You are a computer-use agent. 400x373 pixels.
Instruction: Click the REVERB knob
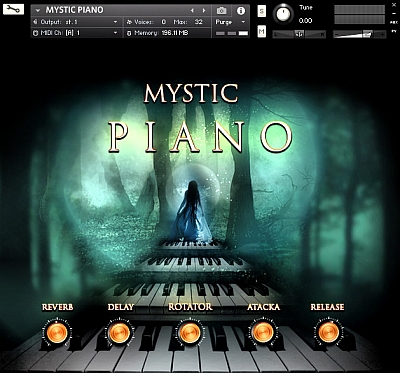point(57,333)
